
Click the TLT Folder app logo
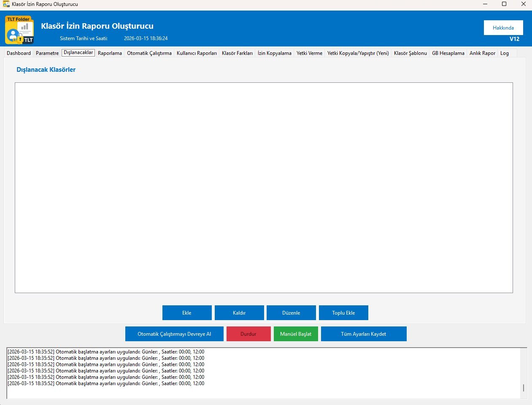point(19,30)
